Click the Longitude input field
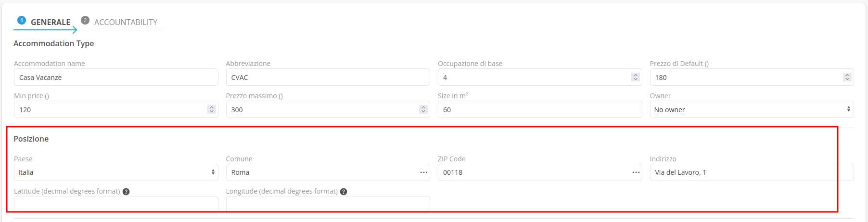Screen dimensions: 868x222 tap(327, 204)
